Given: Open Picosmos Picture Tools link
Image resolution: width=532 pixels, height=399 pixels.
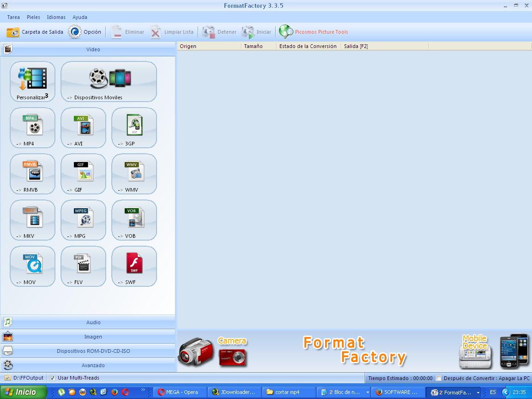Looking at the screenshot, I should [314, 32].
